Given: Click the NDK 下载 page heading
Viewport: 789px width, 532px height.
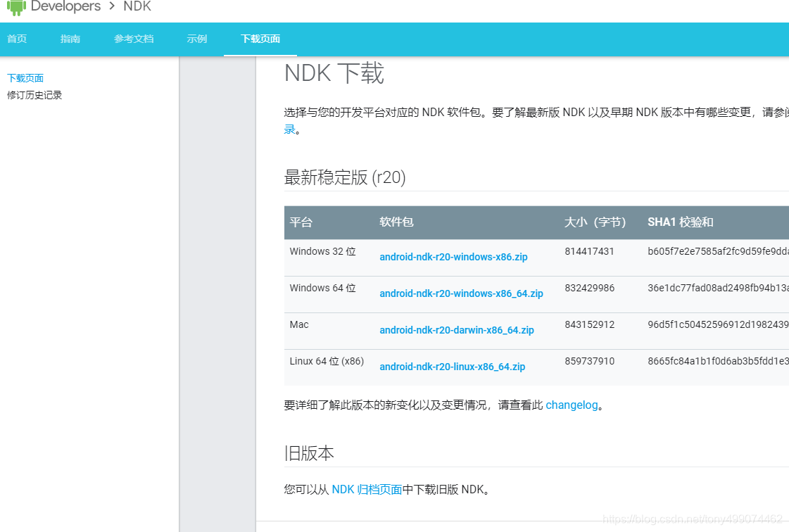Looking at the screenshot, I should [x=334, y=73].
